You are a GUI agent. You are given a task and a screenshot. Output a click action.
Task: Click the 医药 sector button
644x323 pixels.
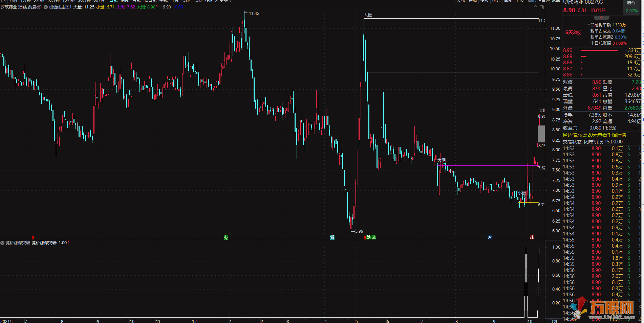pos(631,3)
